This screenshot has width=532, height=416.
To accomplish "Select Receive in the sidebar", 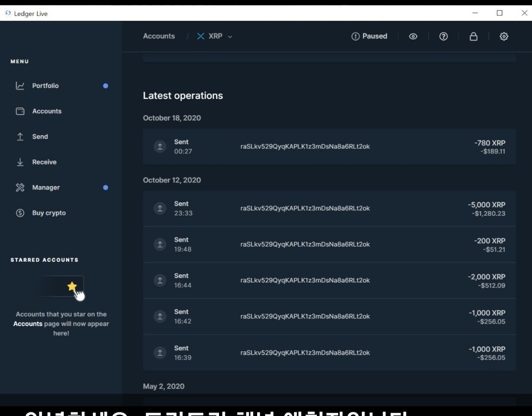I will tap(61, 162).
